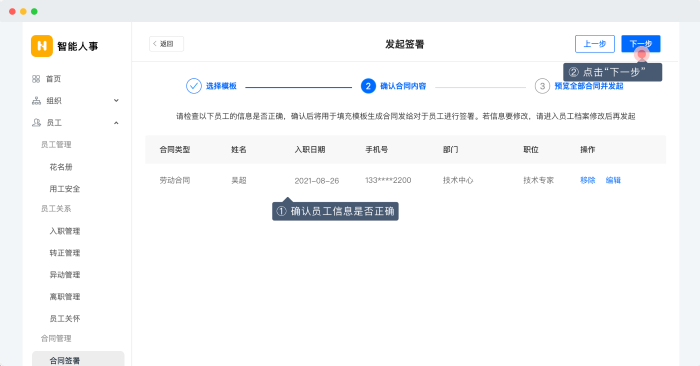This screenshot has height=366, width=700.
Task: Click the step 3 circle icon
Action: pyautogui.click(x=542, y=86)
